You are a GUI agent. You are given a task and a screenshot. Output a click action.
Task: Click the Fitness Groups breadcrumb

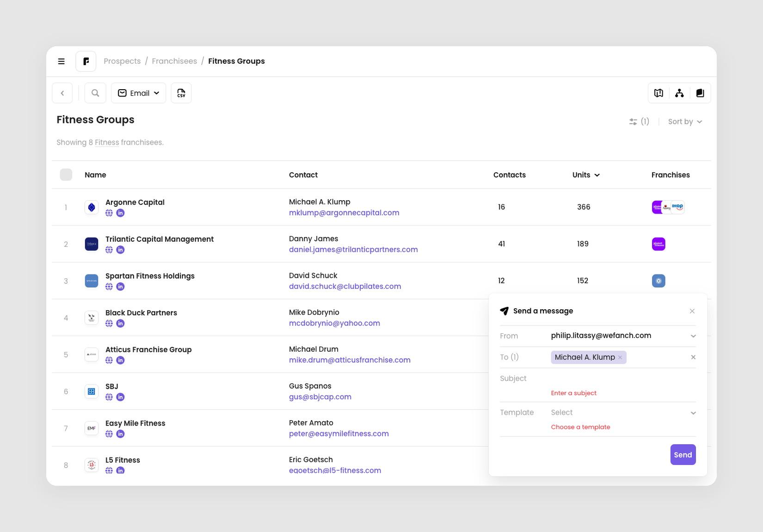[236, 61]
